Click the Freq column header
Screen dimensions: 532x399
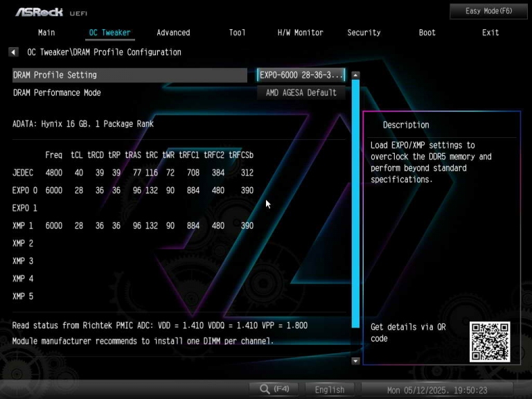(x=54, y=155)
